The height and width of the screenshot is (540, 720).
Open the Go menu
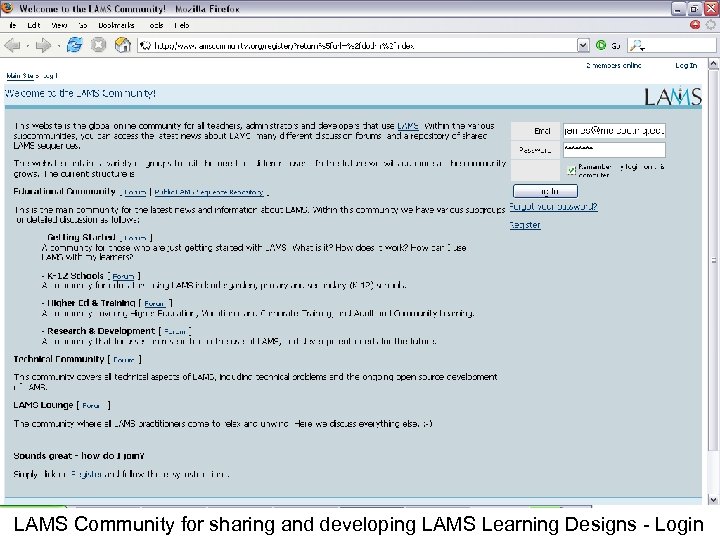83,25
